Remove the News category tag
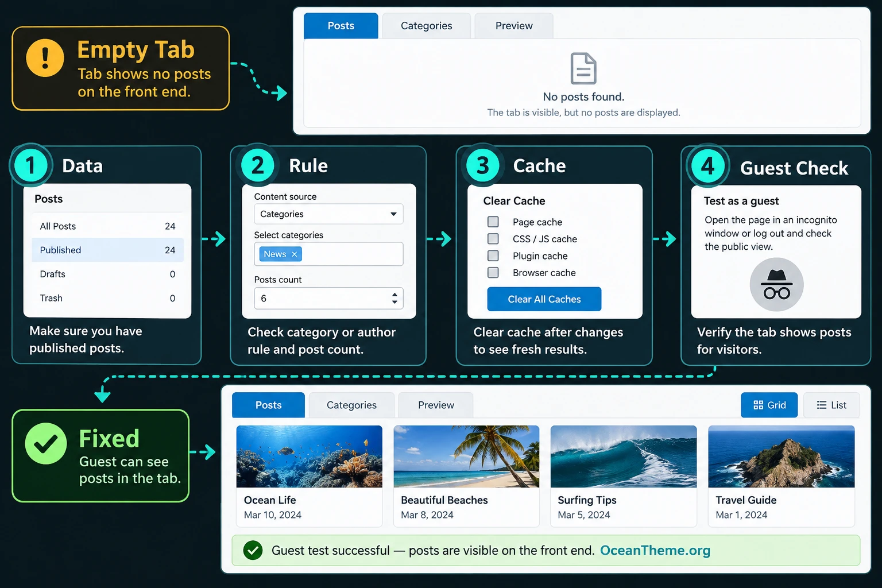The width and height of the screenshot is (882, 588). 294,254
